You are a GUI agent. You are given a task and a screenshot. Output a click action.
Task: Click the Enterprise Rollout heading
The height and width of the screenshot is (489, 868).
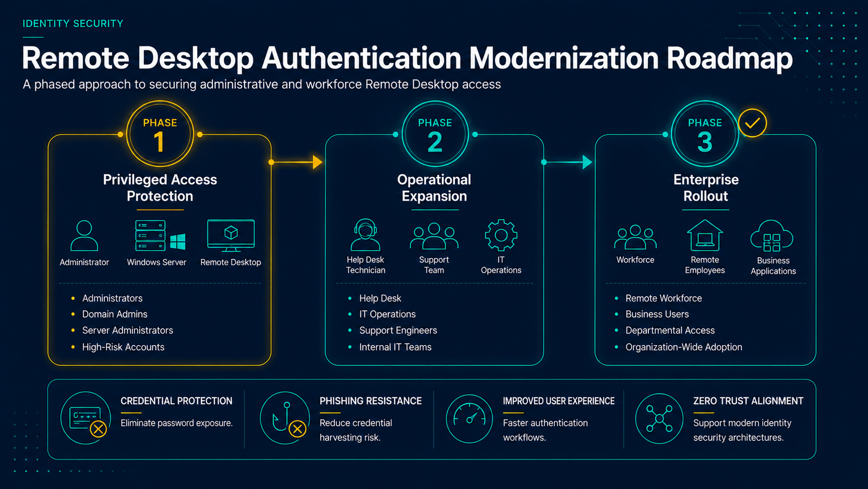click(x=706, y=188)
